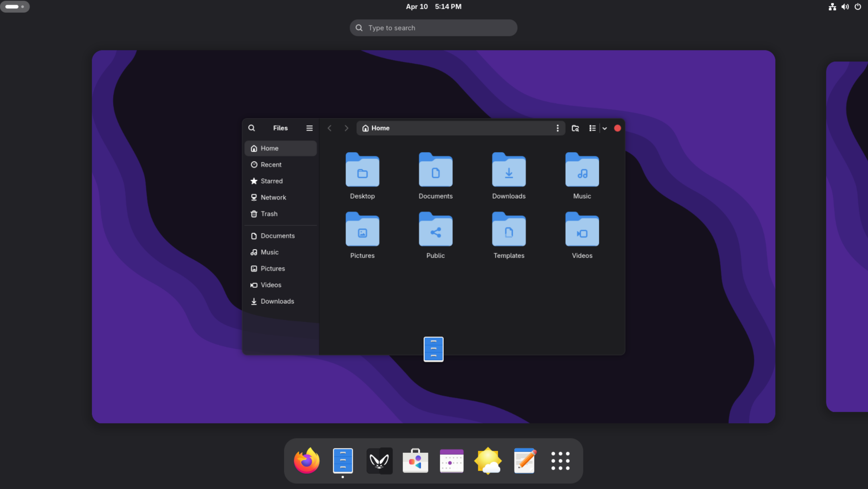
Task: Open Music bookmark in the sidebar
Action: 280,252
